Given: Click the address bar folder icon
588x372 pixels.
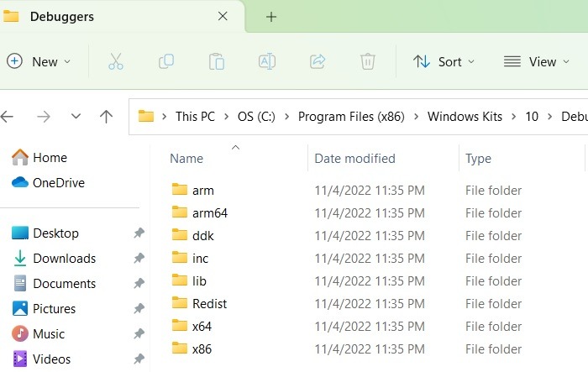Looking at the screenshot, I should coord(146,116).
